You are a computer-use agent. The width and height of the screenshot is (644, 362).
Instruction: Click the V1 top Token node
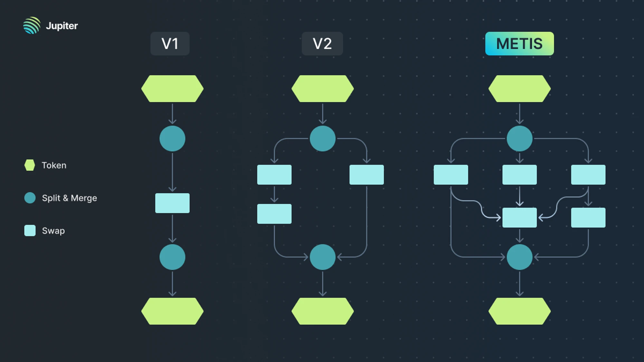[172, 88]
